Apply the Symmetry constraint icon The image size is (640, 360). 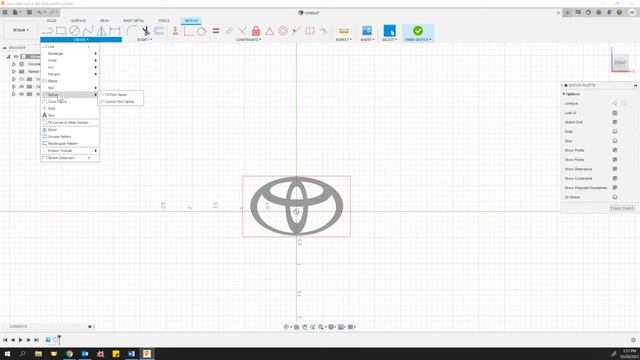310,31
